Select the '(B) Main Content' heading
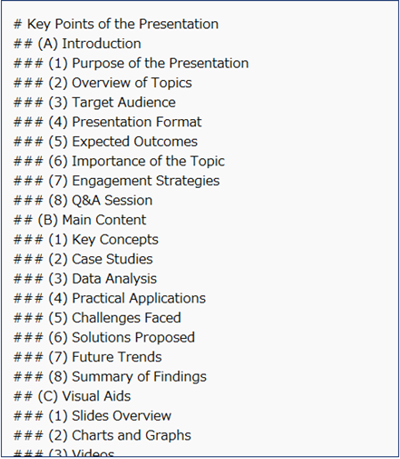Viewport: 400px width, 459px height. coord(80,220)
